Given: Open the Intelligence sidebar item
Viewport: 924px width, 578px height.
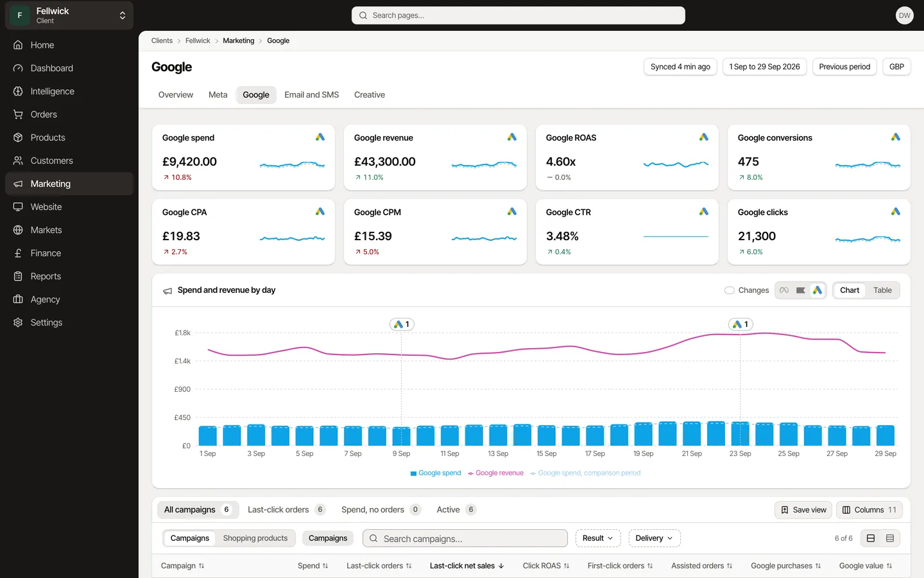Looking at the screenshot, I should 69,91.
